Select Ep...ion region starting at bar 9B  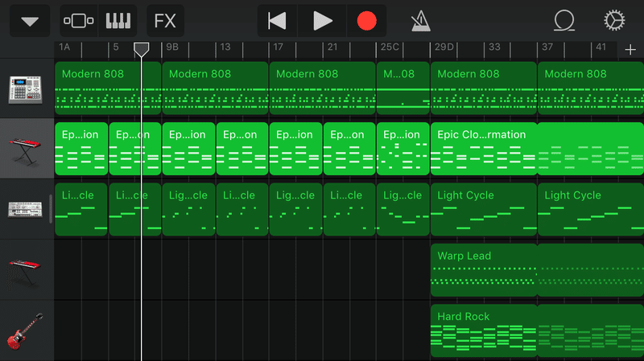coord(188,149)
